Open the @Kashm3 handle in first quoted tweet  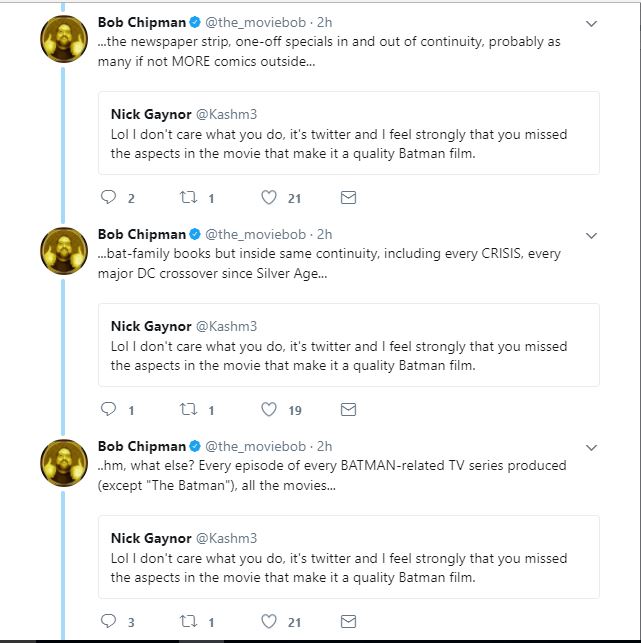[x=226, y=114]
